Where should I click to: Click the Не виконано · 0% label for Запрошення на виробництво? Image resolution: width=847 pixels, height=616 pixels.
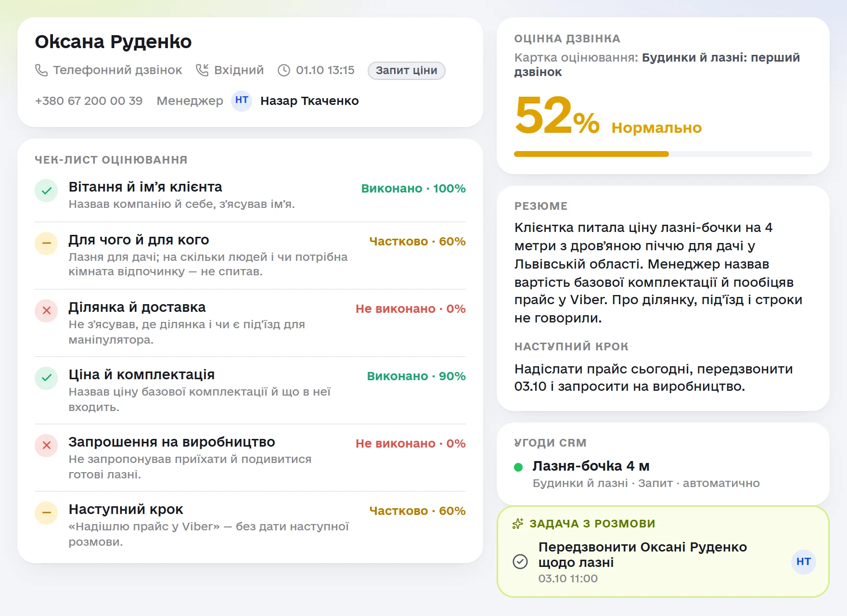coord(411,443)
